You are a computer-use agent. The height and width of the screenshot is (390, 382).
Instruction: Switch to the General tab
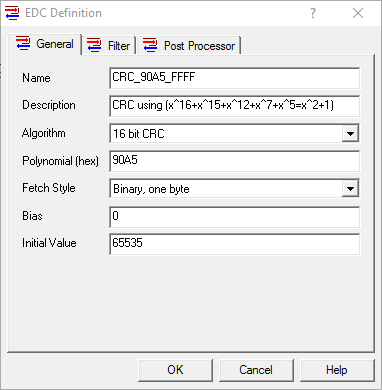[x=45, y=44]
